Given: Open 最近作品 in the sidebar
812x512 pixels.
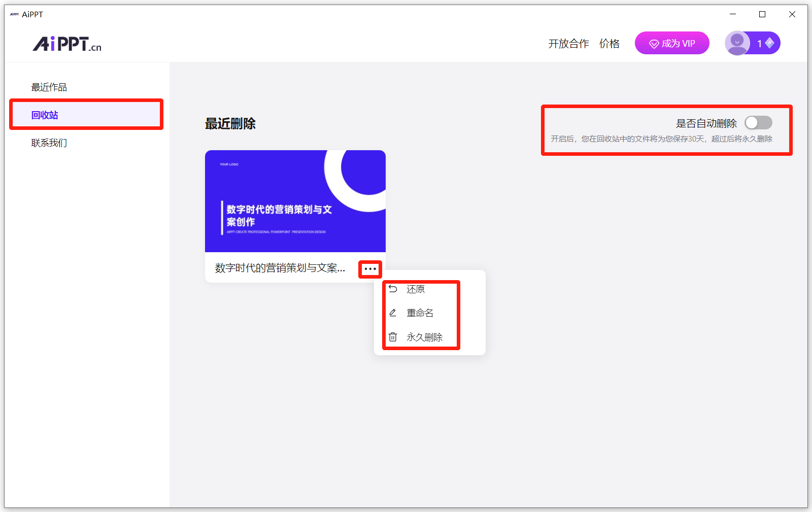Looking at the screenshot, I should [49, 87].
